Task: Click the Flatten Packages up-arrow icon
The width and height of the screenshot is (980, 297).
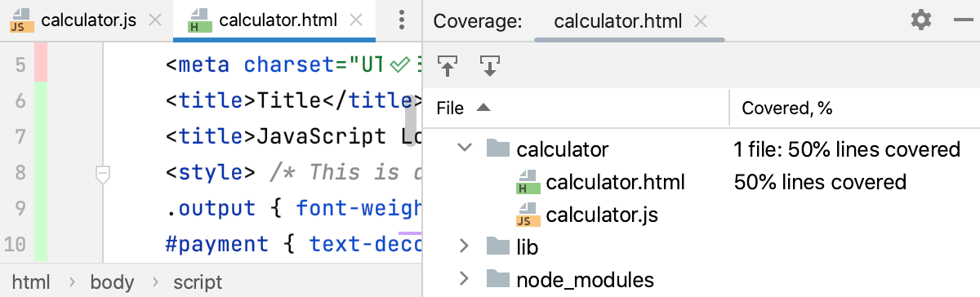Action: point(448,65)
